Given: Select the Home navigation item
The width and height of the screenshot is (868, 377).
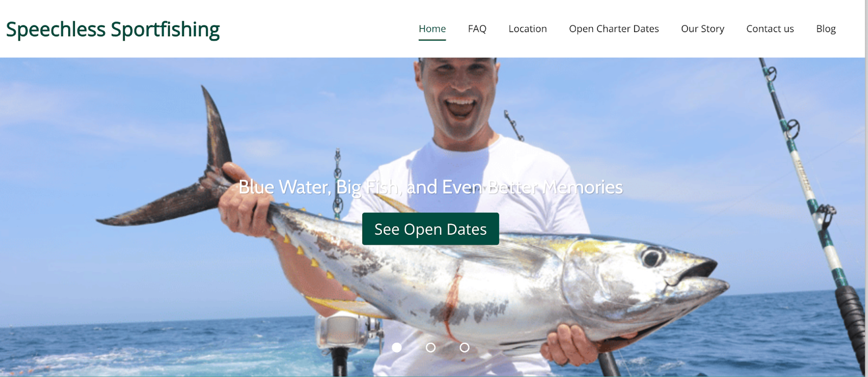Looking at the screenshot, I should (432, 29).
